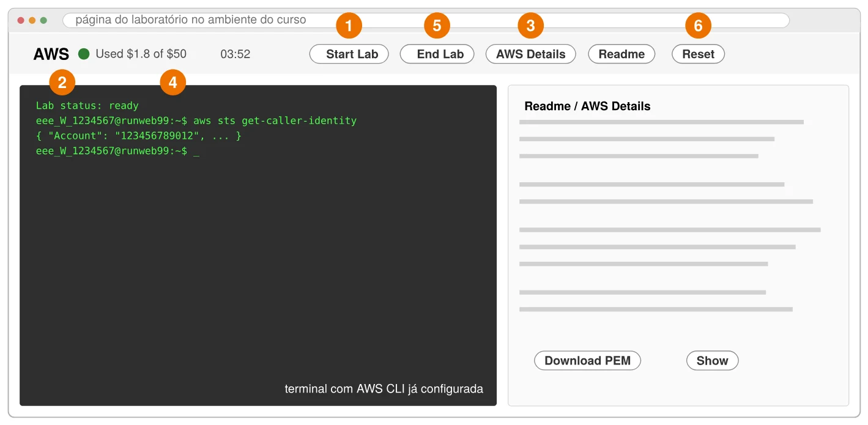Click the AWS logo text
The height and width of the screenshot is (425, 868).
51,54
